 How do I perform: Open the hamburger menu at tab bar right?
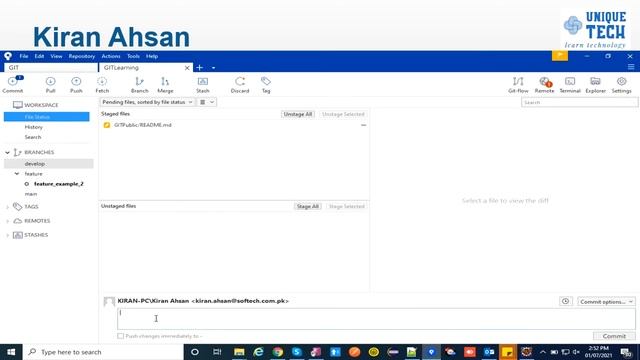tap(631, 67)
